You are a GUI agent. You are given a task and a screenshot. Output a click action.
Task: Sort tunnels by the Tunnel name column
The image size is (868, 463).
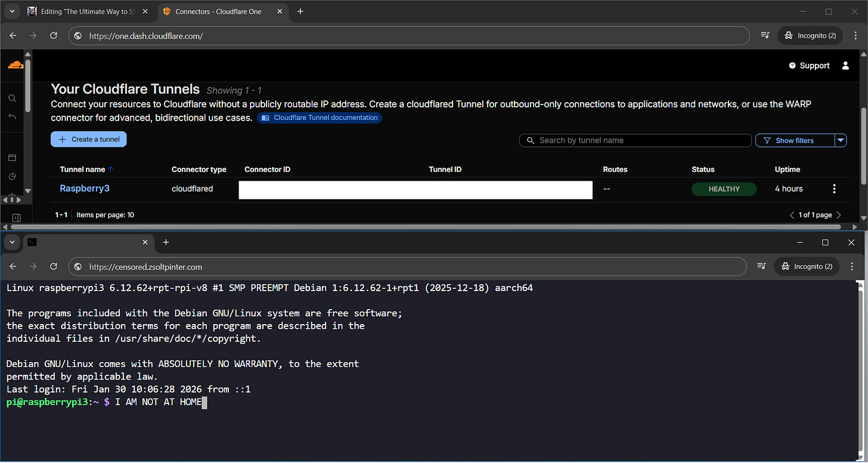87,169
